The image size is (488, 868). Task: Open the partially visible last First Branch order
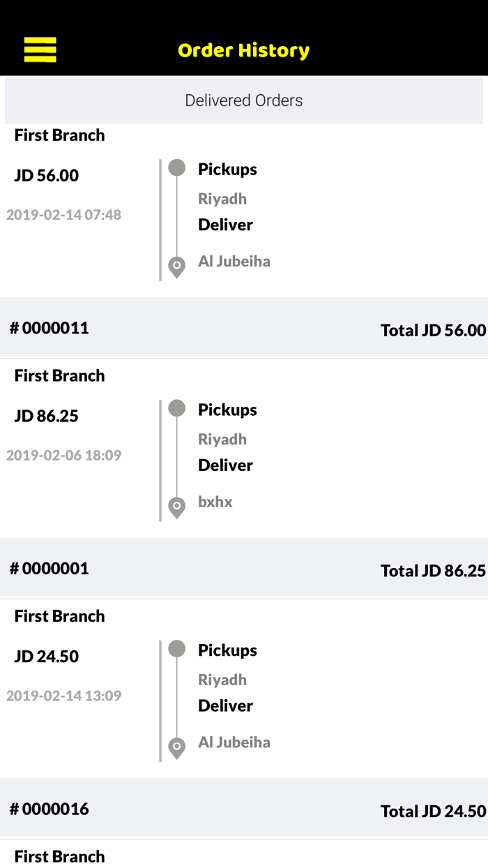(60, 856)
